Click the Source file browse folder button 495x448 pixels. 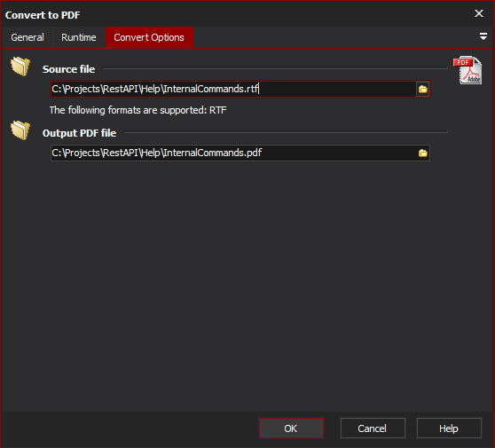[x=423, y=90]
